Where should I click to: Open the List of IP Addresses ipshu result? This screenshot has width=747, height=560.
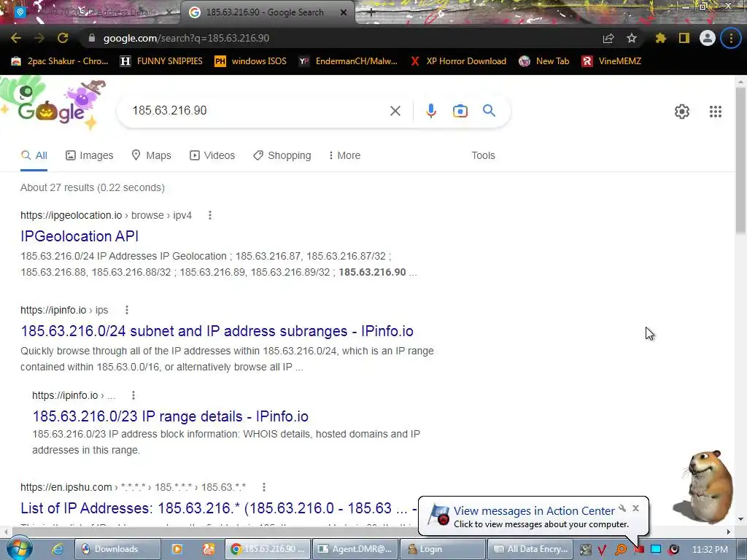coord(219,508)
